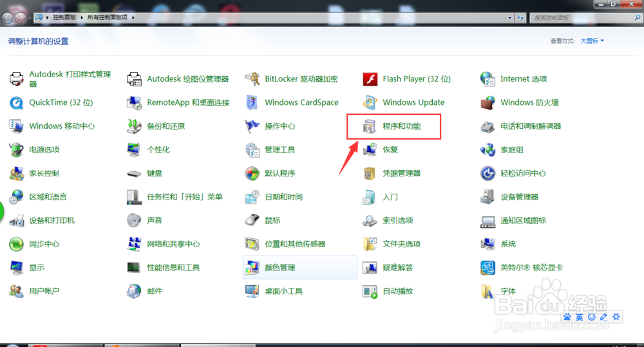Click 系统 text link

click(508, 244)
